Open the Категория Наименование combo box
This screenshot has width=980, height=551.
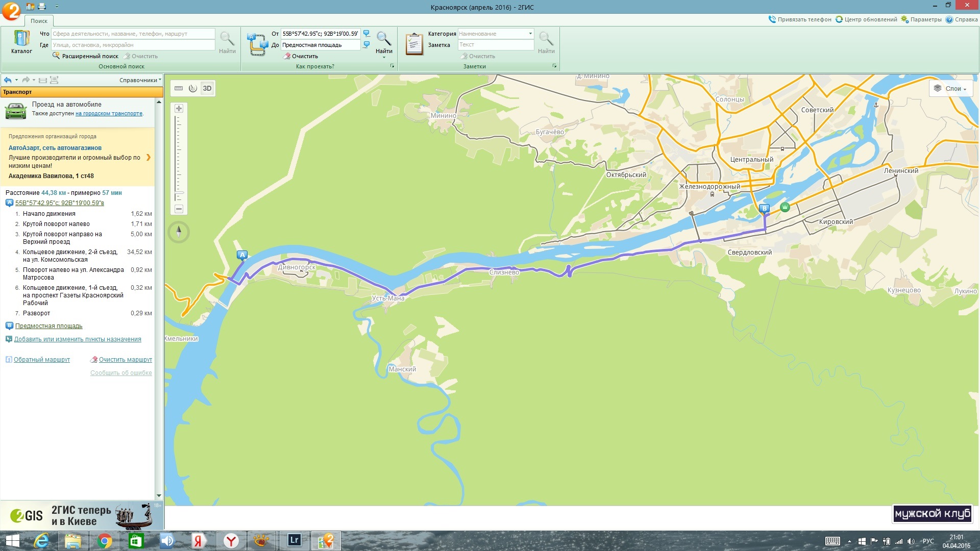[495, 34]
